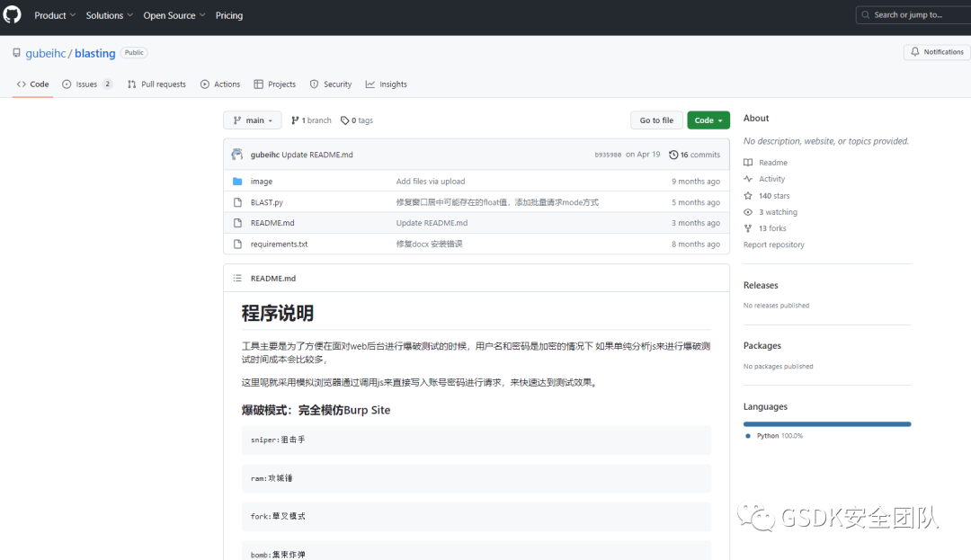Switch to the Insights tab

387,84
